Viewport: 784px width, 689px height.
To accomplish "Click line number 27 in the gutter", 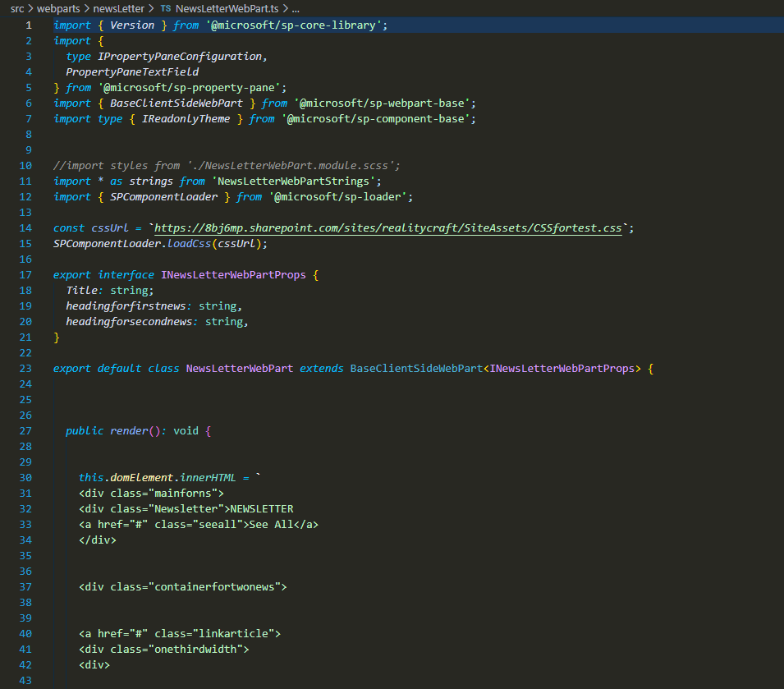I will point(25,431).
